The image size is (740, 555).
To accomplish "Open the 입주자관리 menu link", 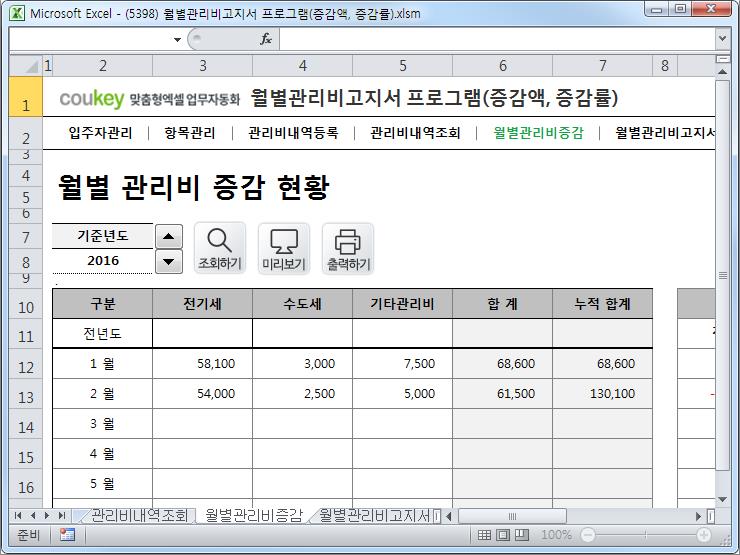I will pyautogui.click(x=101, y=133).
